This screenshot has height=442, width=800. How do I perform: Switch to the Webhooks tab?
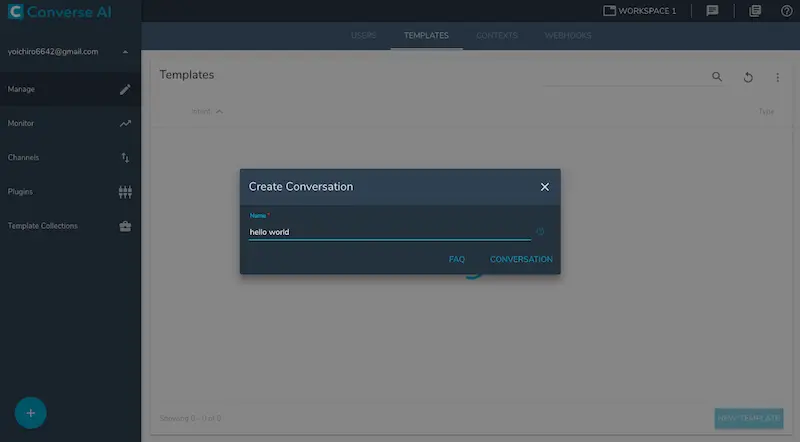pos(568,36)
